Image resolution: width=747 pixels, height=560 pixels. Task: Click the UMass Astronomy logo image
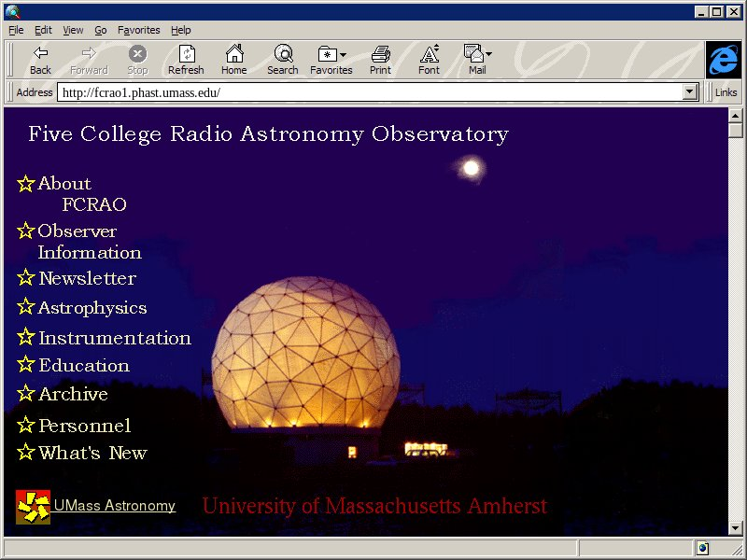pos(33,506)
